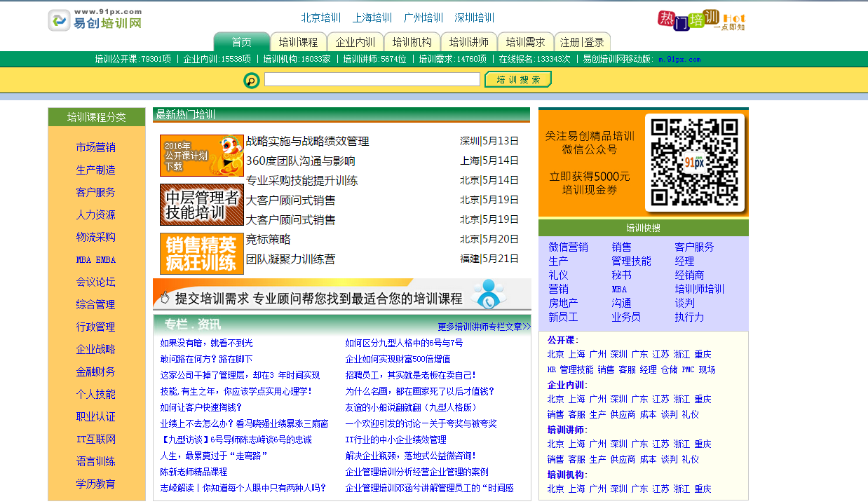This screenshot has height=504, width=868.
Task: Open PMC link under 公开课
Action: (688, 369)
